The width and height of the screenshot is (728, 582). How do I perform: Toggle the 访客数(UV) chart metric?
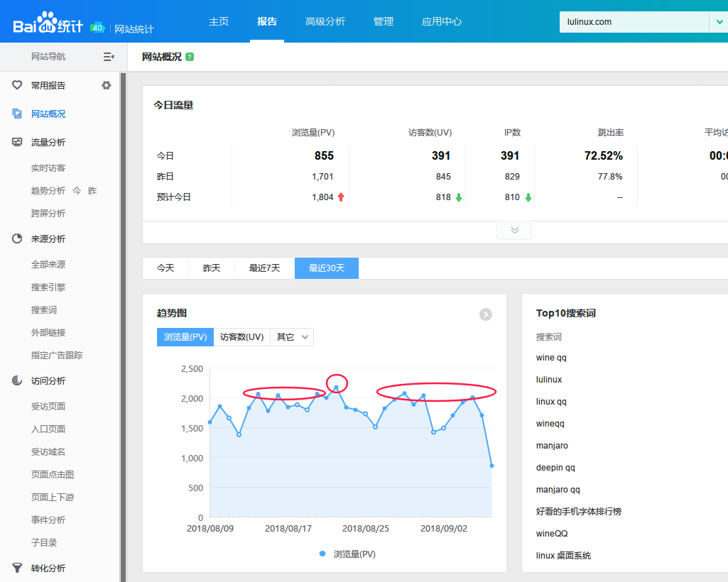[x=242, y=337]
